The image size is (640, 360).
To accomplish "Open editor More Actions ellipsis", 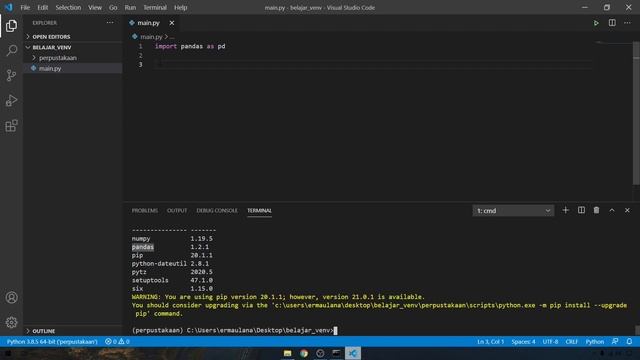I will (x=627, y=23).
